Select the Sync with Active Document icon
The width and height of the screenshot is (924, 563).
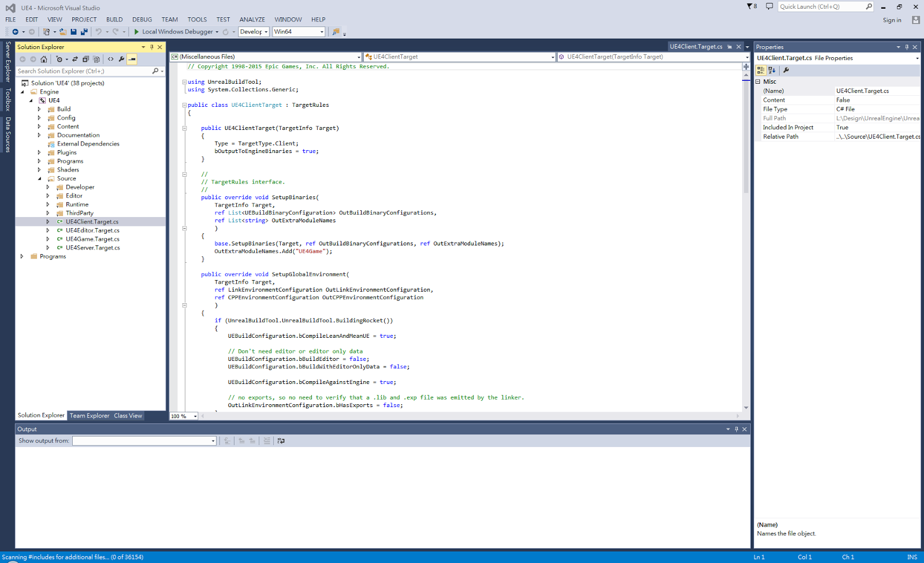pos(75,58)
